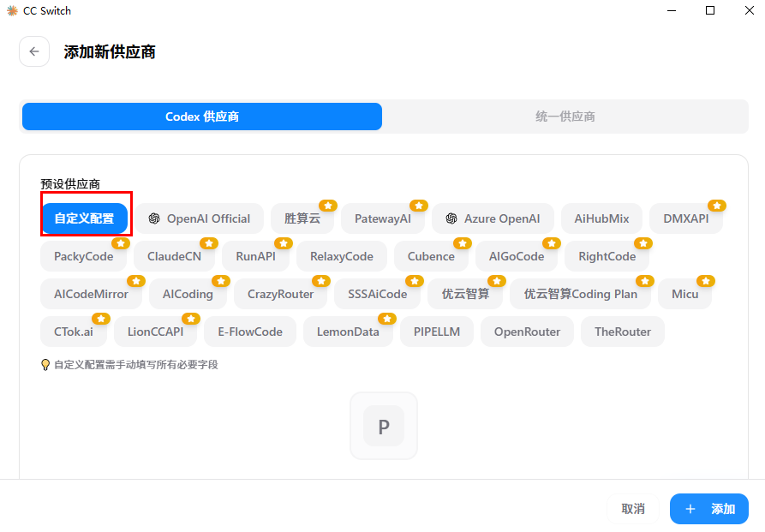Choose the OpenAI Official preset
Viewport: 765px width, 532px height.
click(199, 218)
